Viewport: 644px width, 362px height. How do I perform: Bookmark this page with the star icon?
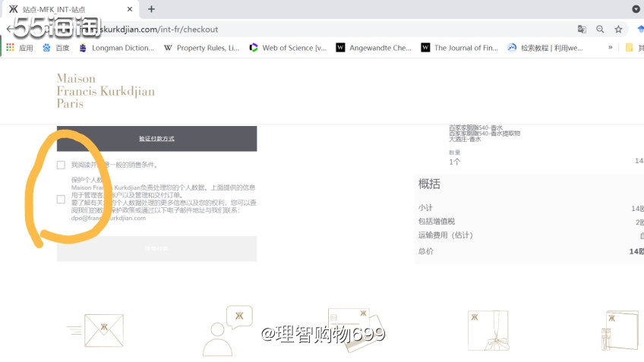pos(618,29)
